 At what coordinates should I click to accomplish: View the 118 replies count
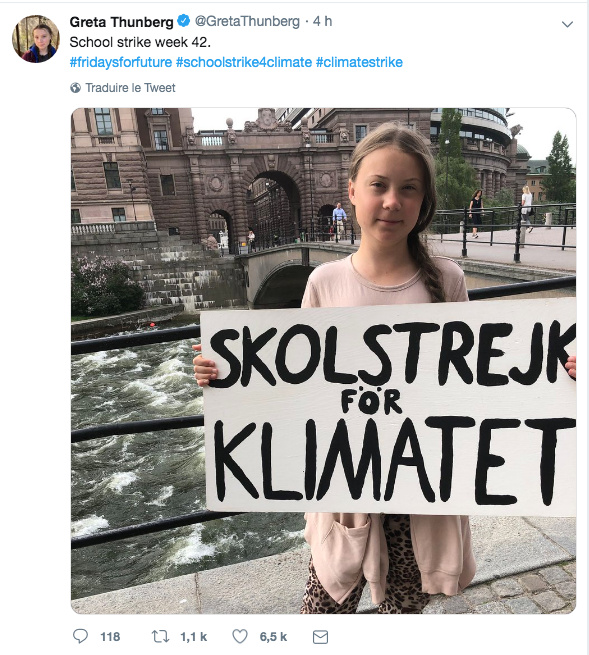point(110,637)
